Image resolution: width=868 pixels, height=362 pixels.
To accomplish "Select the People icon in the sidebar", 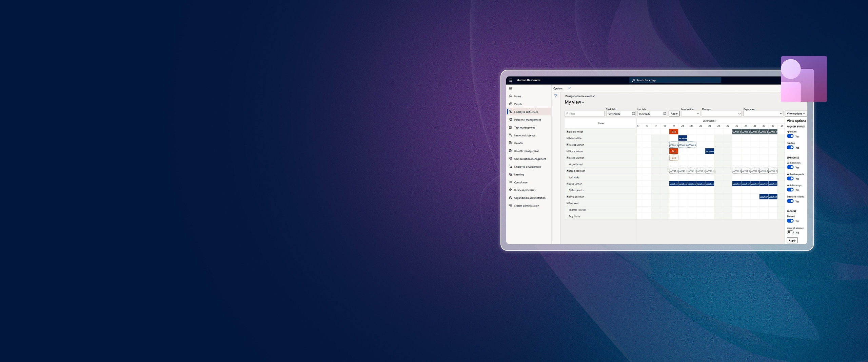I will [x=511, y=104].
